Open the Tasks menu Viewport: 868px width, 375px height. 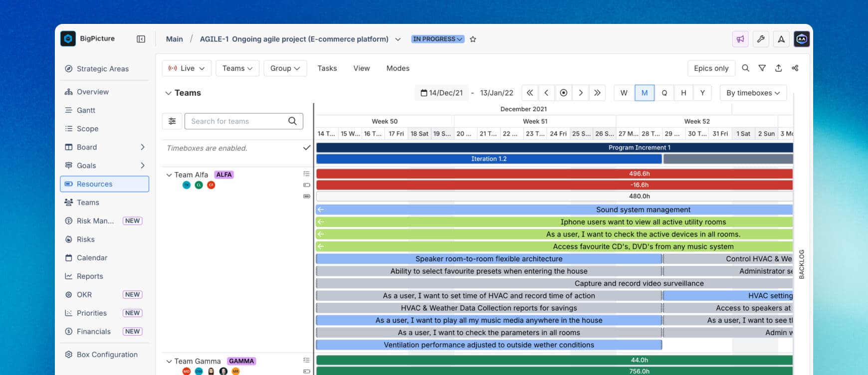327,68
